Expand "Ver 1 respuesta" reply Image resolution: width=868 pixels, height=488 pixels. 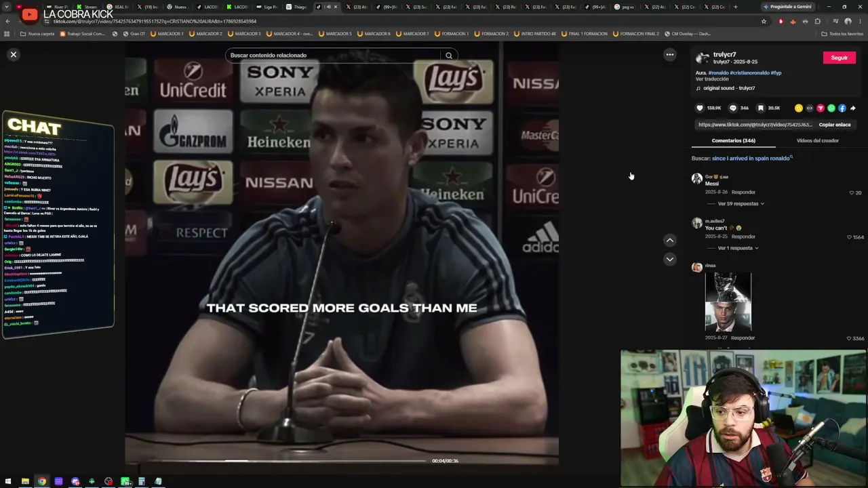[x=738, y=248]
